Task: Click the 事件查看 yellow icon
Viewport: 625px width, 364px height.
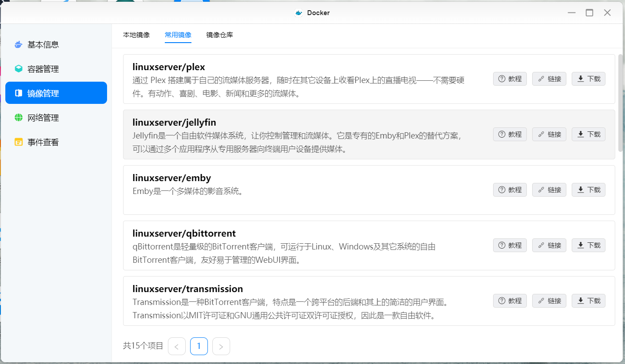Action: click(x=18, y=142)
